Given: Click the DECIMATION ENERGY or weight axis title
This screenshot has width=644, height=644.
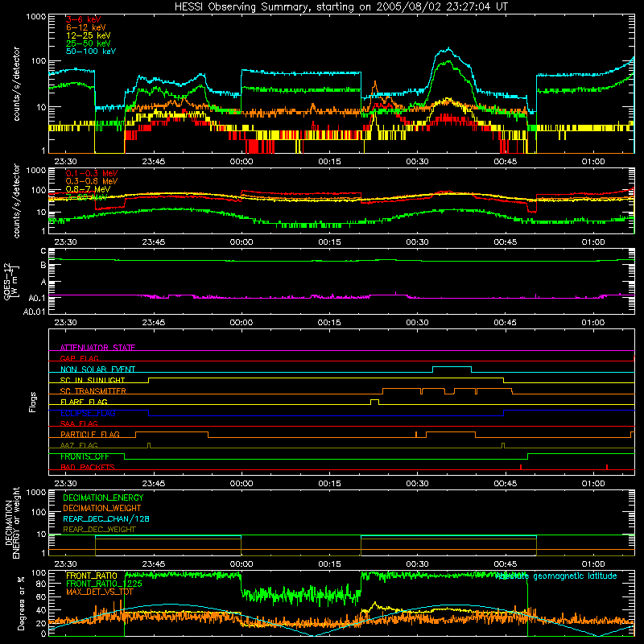Looking at the screenshot, I should [12, 522].
